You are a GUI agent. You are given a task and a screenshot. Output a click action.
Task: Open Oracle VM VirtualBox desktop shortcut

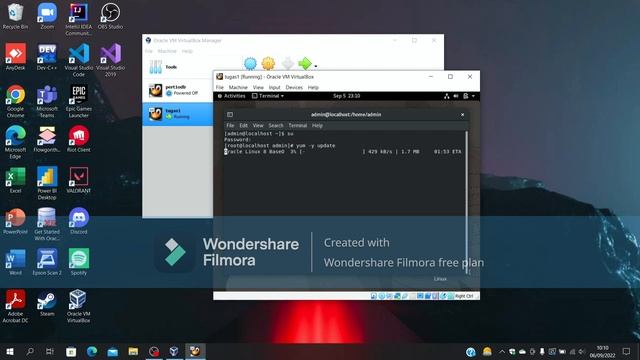pos(78,306)
